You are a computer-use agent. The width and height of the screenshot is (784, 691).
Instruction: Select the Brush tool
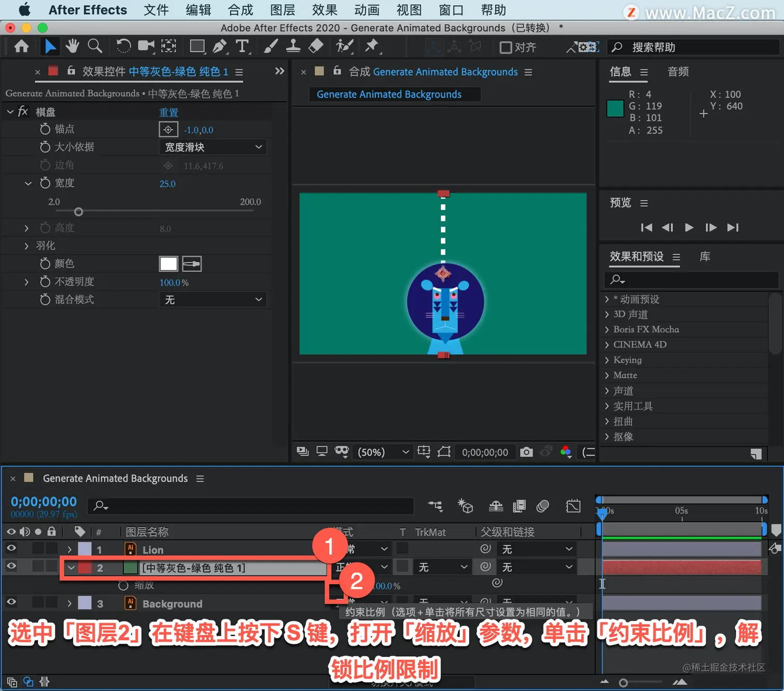pos(270,47)
